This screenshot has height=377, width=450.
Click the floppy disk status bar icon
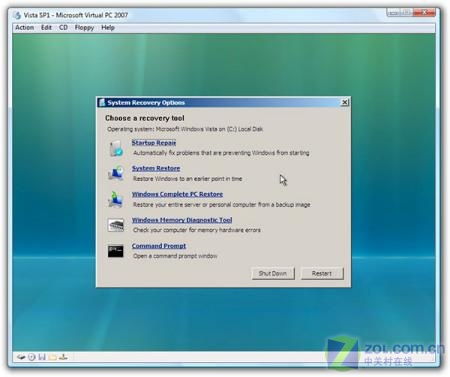(42, 357)
